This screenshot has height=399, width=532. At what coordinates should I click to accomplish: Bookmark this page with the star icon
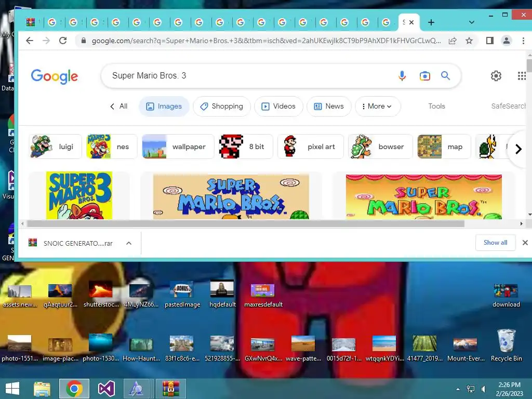[x=469, y=41]
